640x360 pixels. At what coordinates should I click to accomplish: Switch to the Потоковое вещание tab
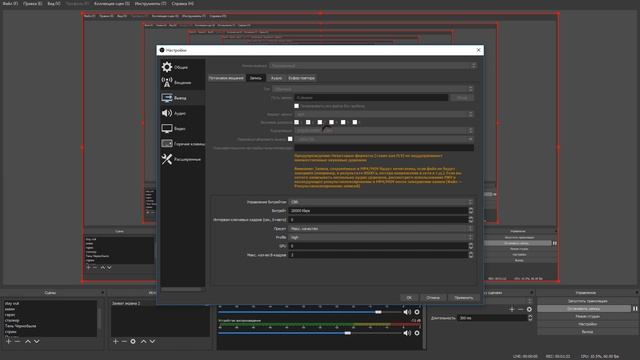[226, 78]
